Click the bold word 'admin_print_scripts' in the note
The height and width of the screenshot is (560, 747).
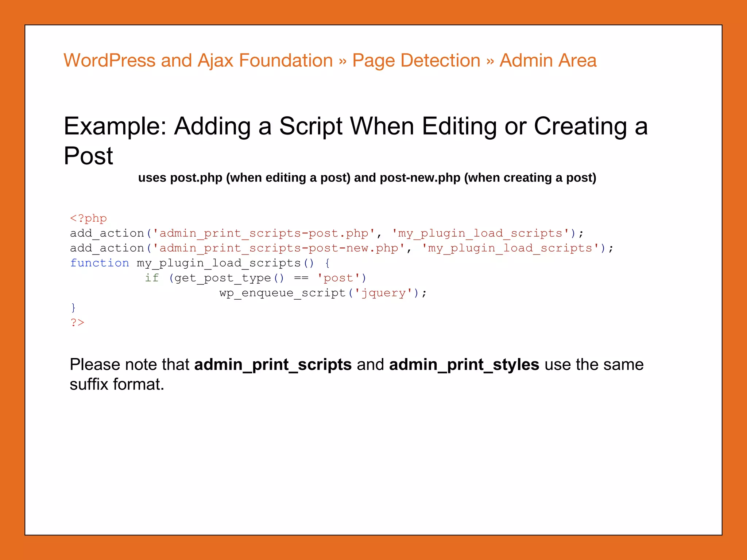[x=273, y=365]
